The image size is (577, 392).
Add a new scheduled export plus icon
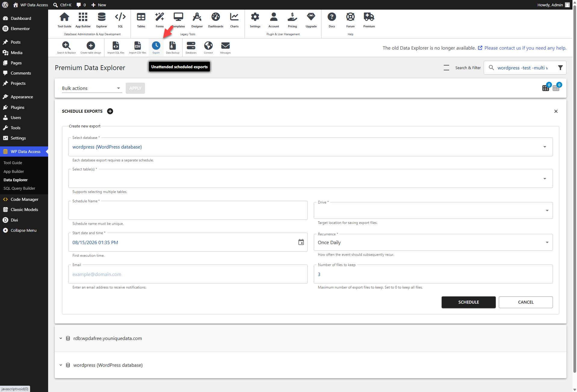pyautogui.click(x=110, y=111)
